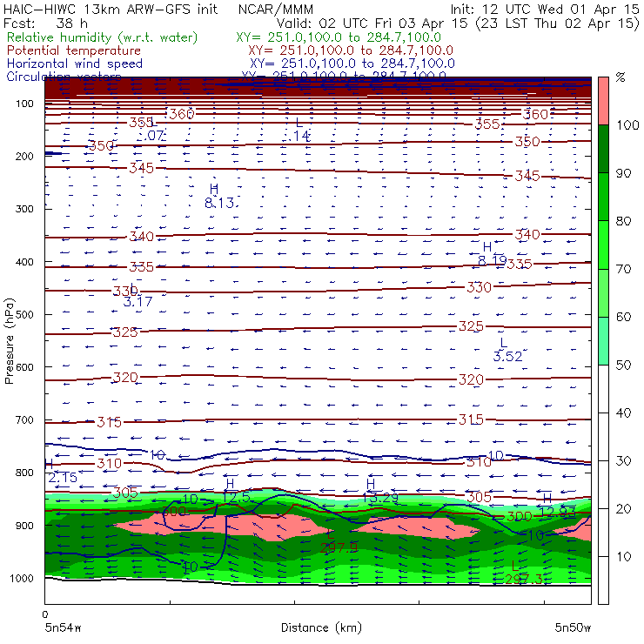Select the red 'Potential temperature' legend label

click(74, 50)
